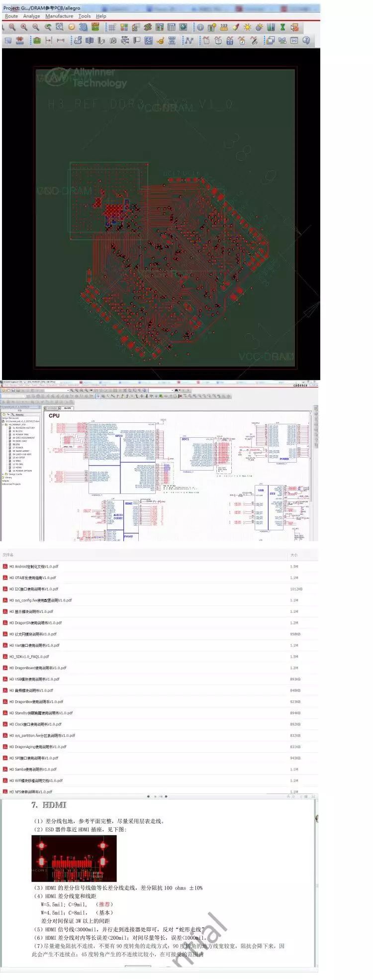
Task: Open H3 Clock接口使用说明书V1.0.pdf
Action: click(35, 724)
